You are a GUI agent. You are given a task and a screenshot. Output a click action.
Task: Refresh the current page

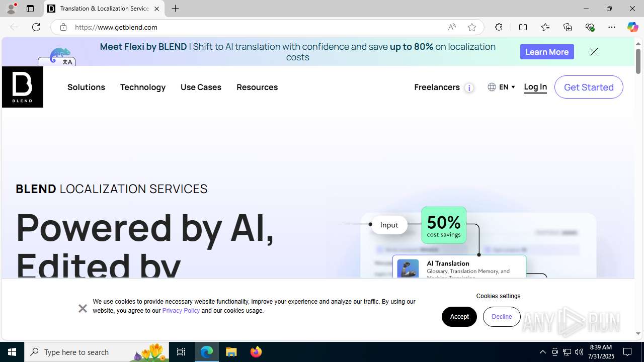pyautogui.click(x=36, y=27)
